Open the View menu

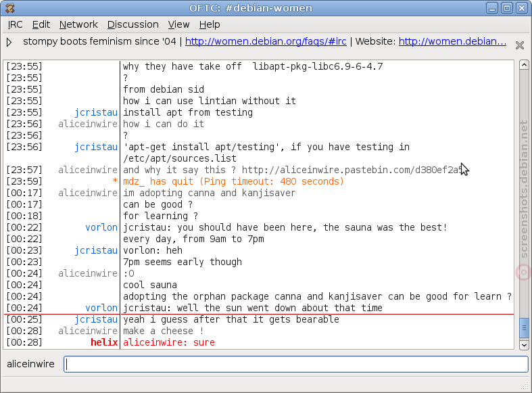[x=178, y=24]
